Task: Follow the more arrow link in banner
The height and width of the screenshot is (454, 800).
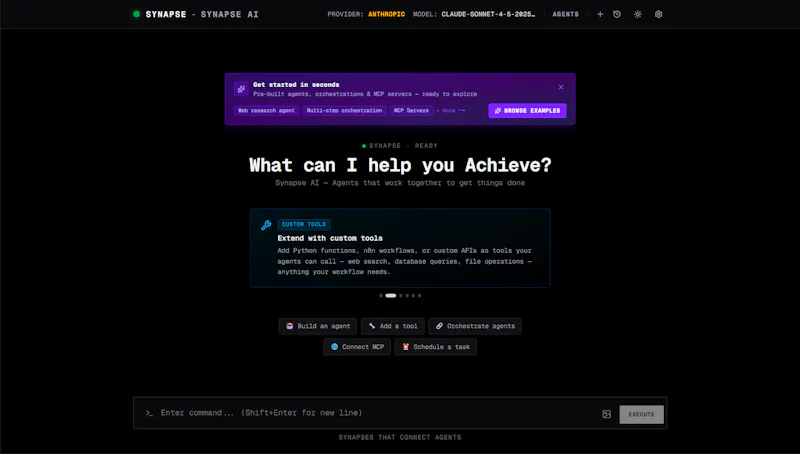Action: pyautogui.click(x=453, y=111)
